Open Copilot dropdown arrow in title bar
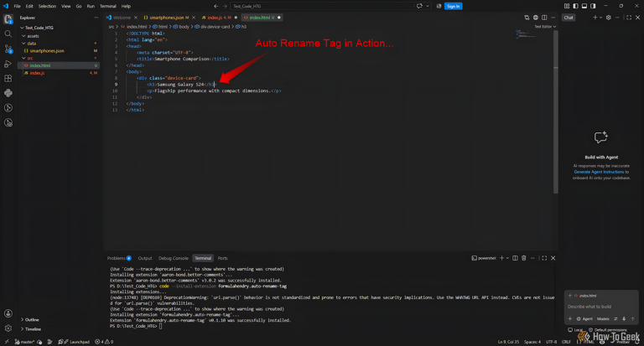 click(428, 6)
